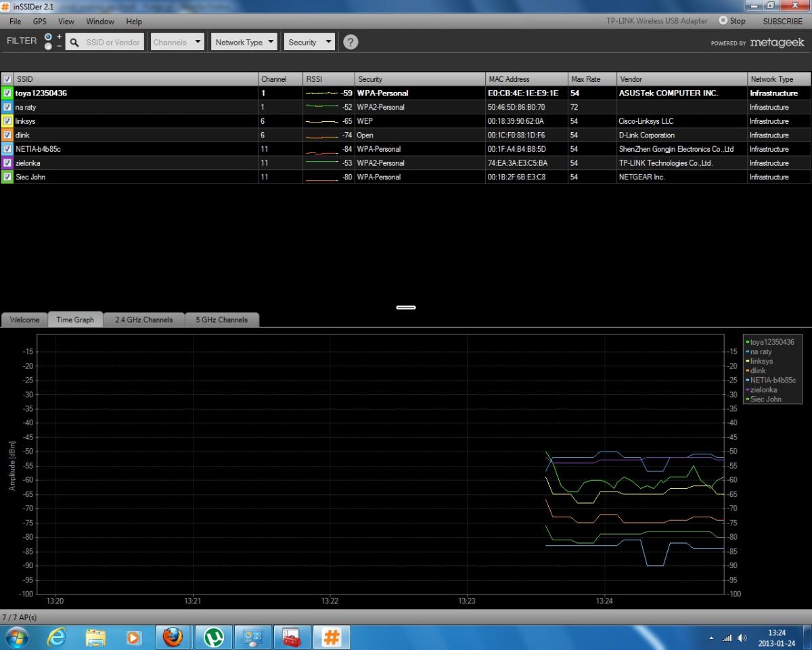
Task: Open the Channels filter dropdown
Action: [x=177, y=42]
